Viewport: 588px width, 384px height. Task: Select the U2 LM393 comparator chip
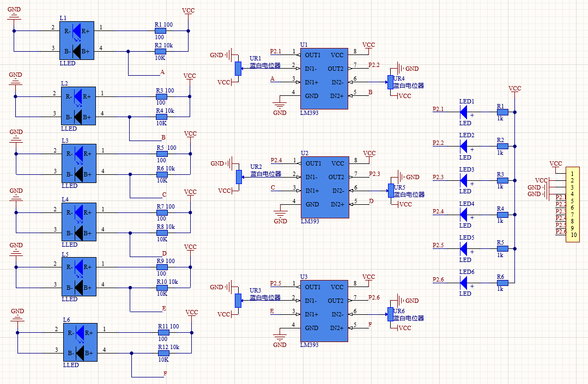325,187
